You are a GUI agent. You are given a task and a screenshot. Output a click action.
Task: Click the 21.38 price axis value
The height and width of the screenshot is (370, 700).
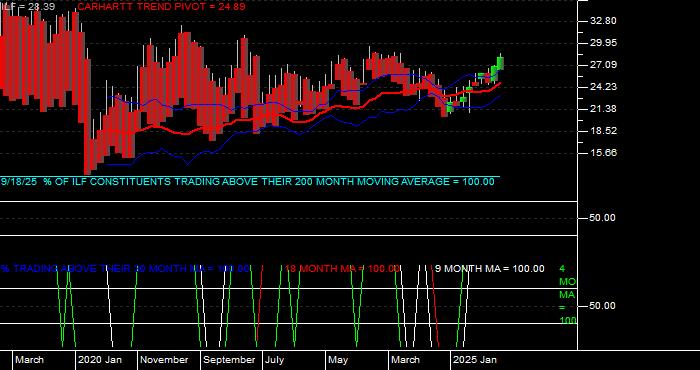pyautogui.click(x=603, y=109)
